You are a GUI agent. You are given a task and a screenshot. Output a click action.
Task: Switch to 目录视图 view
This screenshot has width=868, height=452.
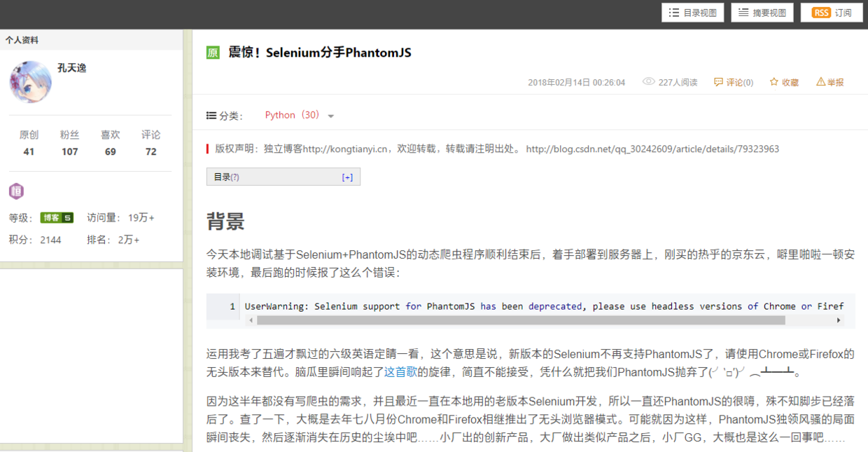point(692,12)
